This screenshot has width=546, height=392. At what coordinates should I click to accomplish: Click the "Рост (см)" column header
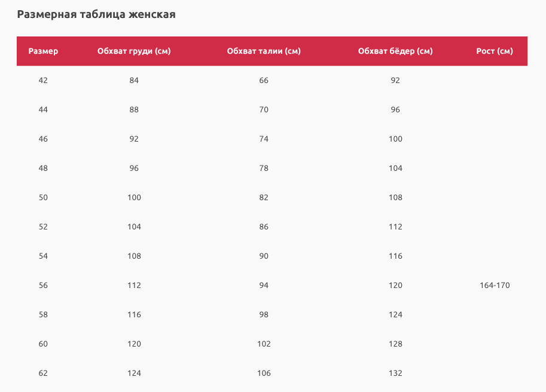click(x=495, y=51)
